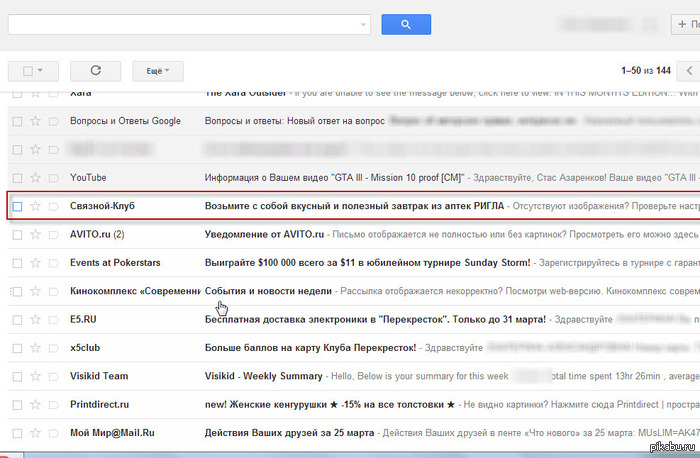The height and width of the screenshot is (458, 700).
Task: Refresh the inbox with the reload icon
Action: [x=96, y=71]
